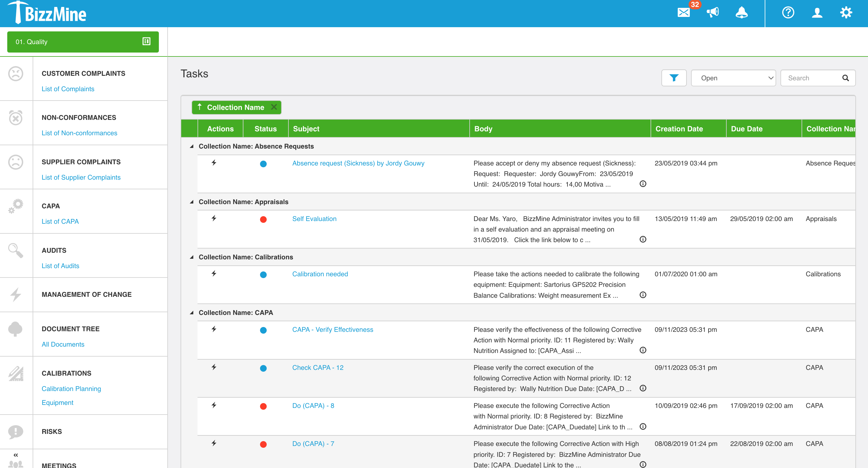This screenshot has height=468, width=868.
Task: Open the notifications bell icon
Action: click(742, 13)
